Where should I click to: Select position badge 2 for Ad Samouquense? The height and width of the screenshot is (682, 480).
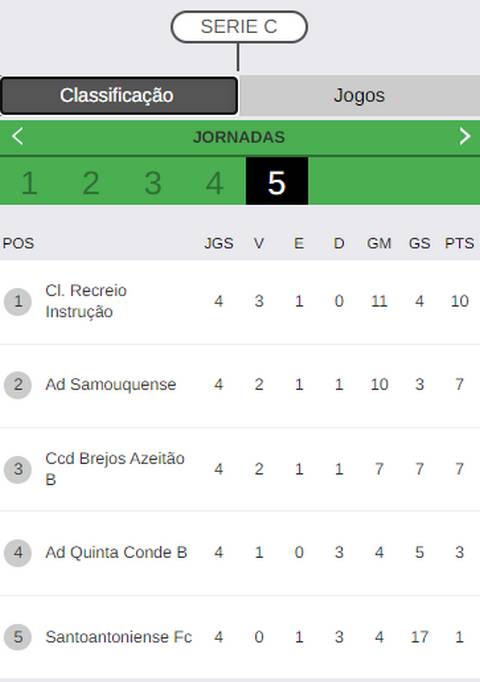(18, 384)
